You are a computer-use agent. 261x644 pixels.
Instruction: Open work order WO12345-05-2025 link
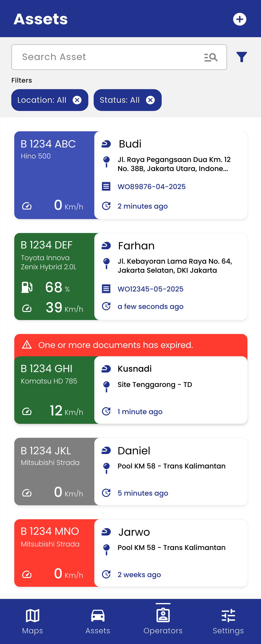coord(150,289)
